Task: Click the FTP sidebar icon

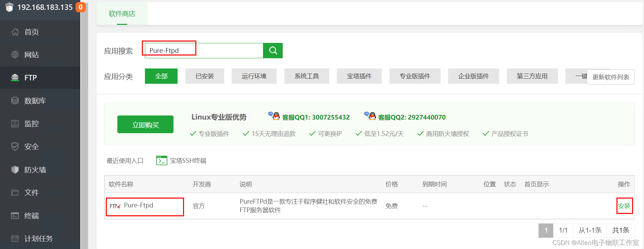Action: click(x=15, y=78)
